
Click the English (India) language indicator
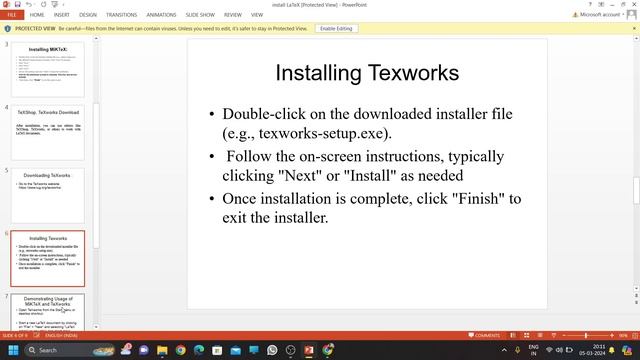(x=61, y=336)
